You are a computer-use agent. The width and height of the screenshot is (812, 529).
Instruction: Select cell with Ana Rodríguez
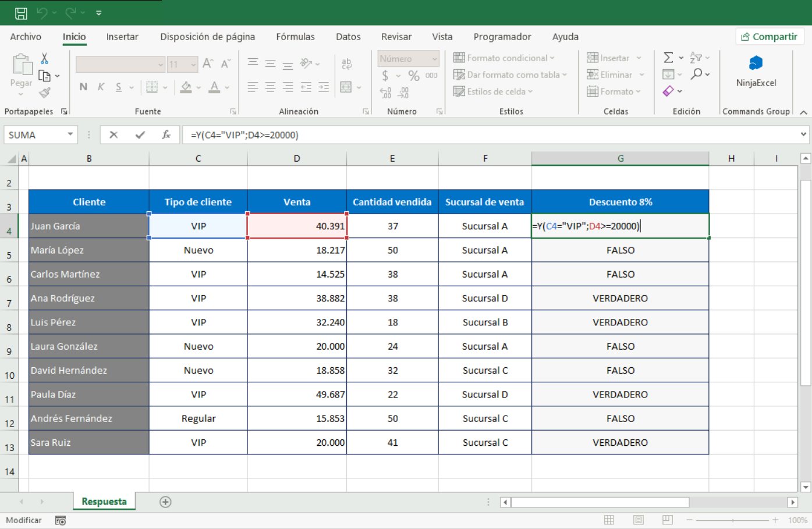coord(89,298)
